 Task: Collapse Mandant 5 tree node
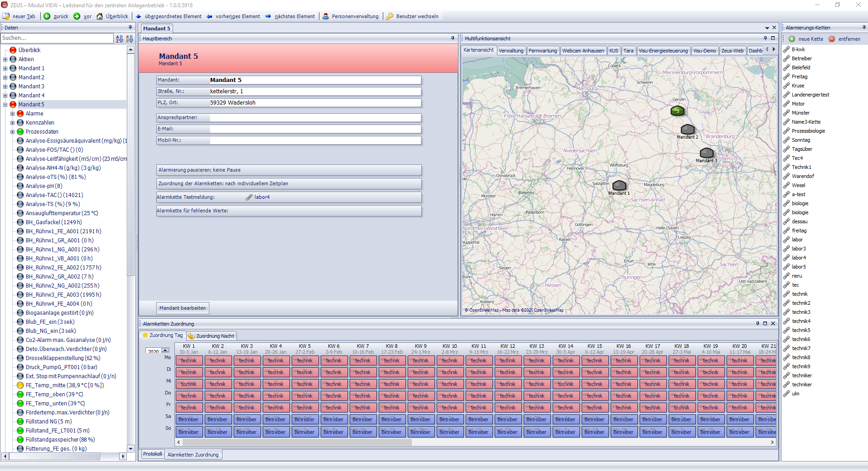click(5, 105)
